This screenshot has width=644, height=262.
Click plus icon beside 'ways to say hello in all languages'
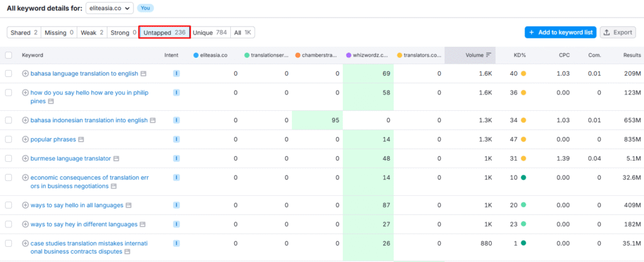click(x=25, y=205)
